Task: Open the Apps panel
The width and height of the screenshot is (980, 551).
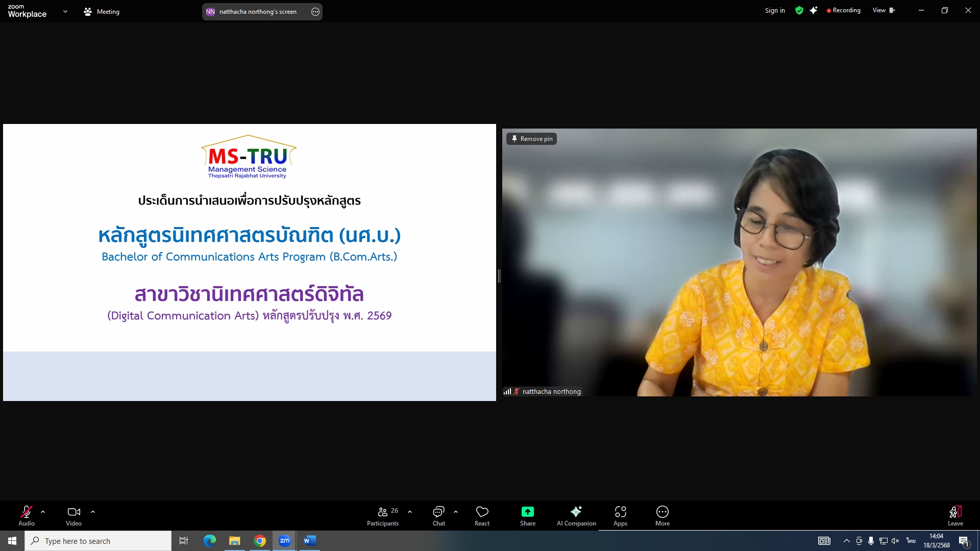Action: coord(620,515)
